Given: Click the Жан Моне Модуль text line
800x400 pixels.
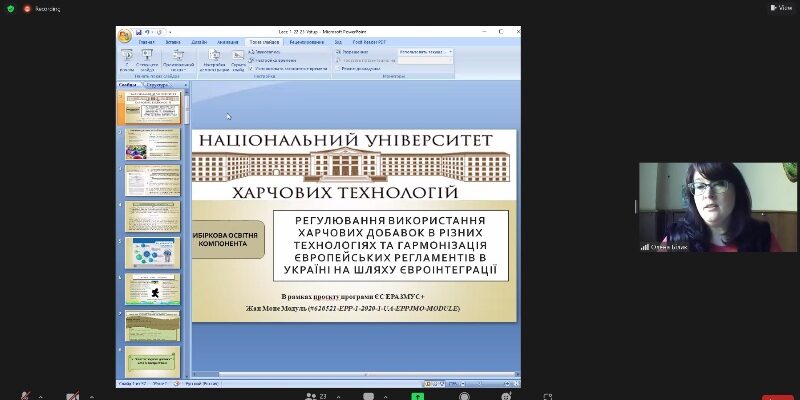Looking at the screenshot, I should pos(353,309).
